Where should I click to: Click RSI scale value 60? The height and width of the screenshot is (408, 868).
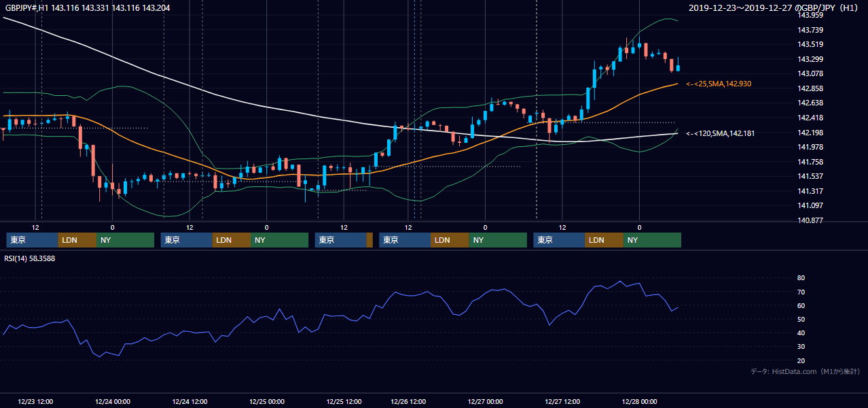801,305
